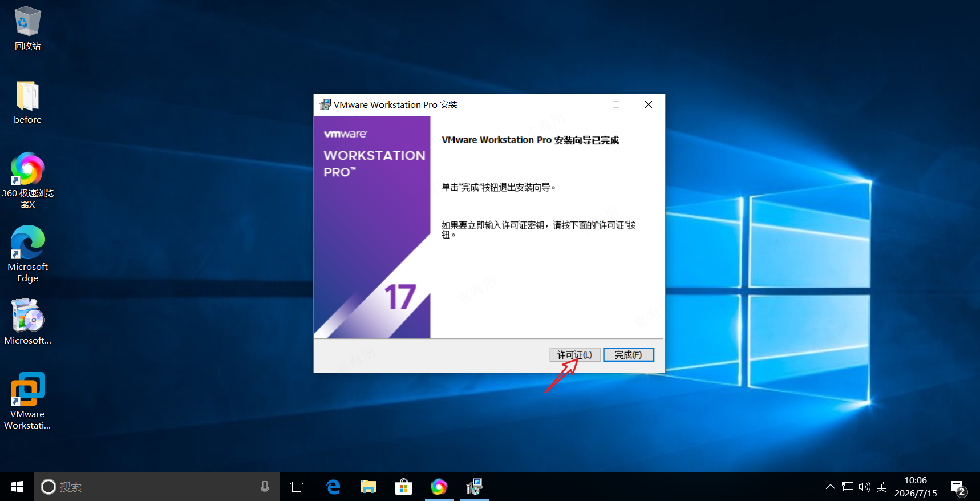Select the Microsoft Edge desktop shortcut
The height and width of the screenshot is (501, 980).
point(27,254)
